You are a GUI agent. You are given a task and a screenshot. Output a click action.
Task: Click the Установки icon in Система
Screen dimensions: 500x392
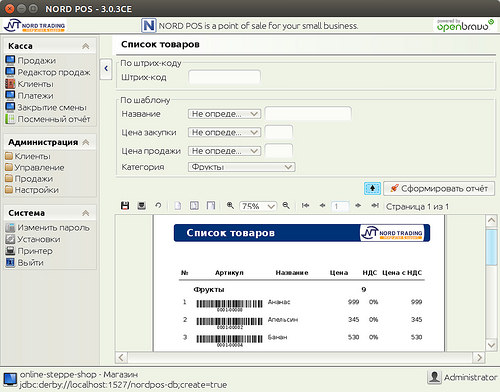[10, 239]
